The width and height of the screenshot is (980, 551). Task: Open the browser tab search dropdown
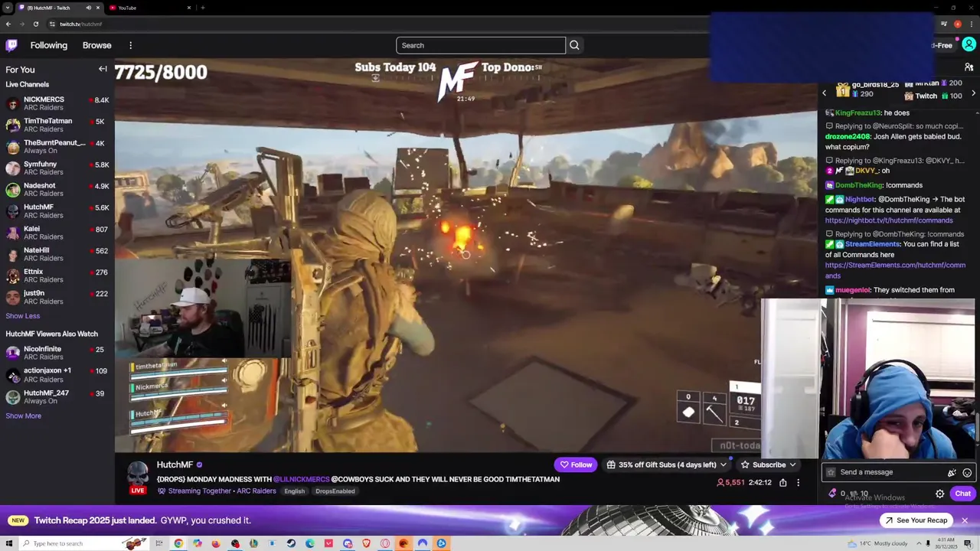pos(8,8)
